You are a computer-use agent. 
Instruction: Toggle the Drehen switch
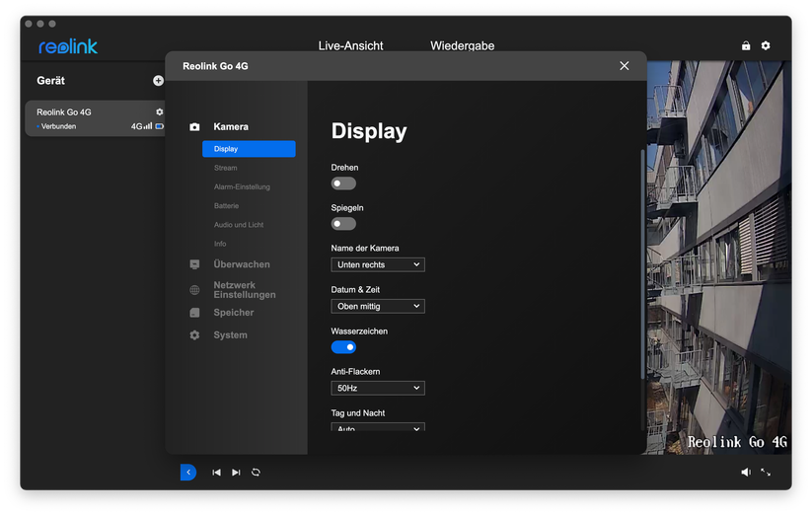click(x=343, y=184)
